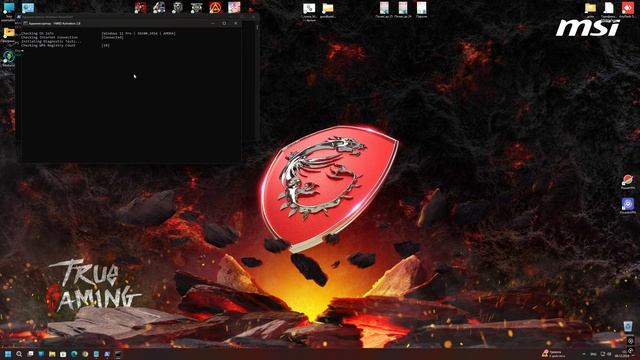Open the Control Panel desktop shortcut

tap(28, 8)
